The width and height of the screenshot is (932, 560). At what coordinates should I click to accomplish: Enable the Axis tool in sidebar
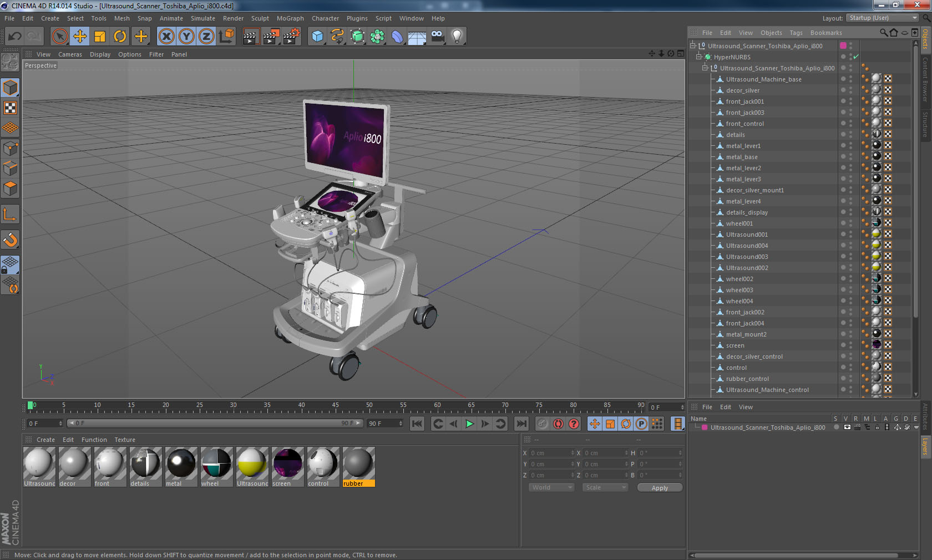coord(11,215)
